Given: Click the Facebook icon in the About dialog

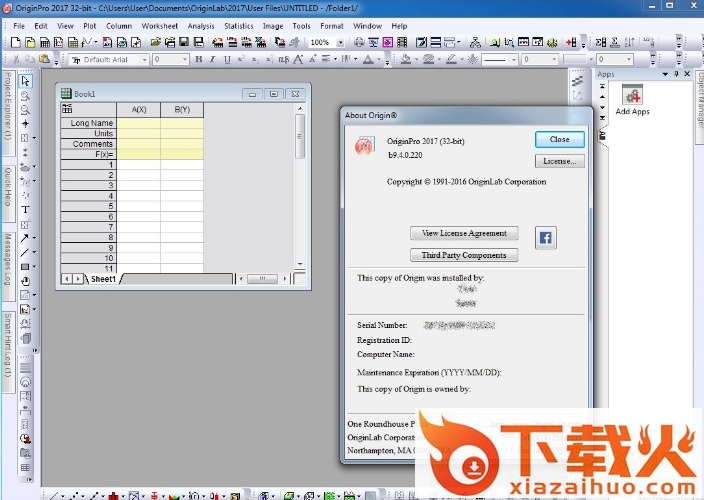Looking at the screenshot, I should point(546,237).
